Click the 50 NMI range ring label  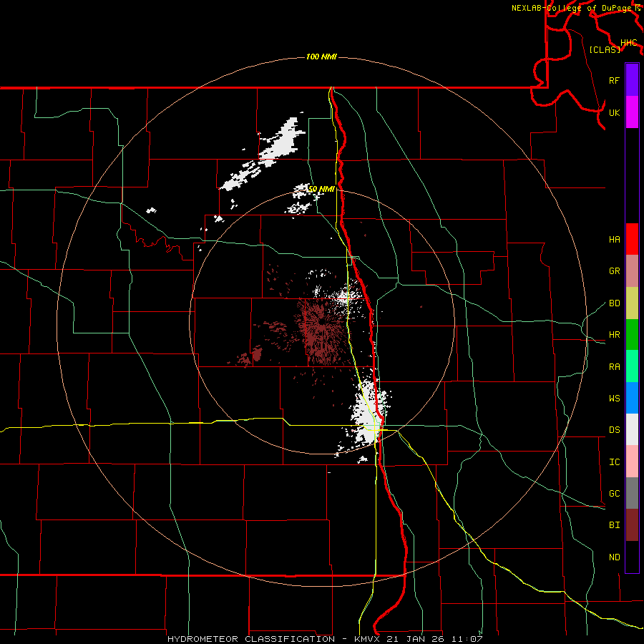[321, 189]
